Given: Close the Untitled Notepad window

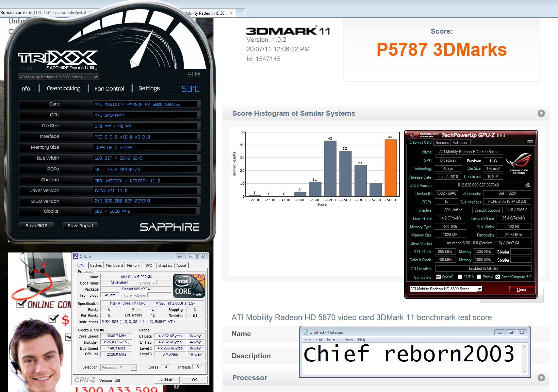Looking at the screenshot, I should click(522, 332).
